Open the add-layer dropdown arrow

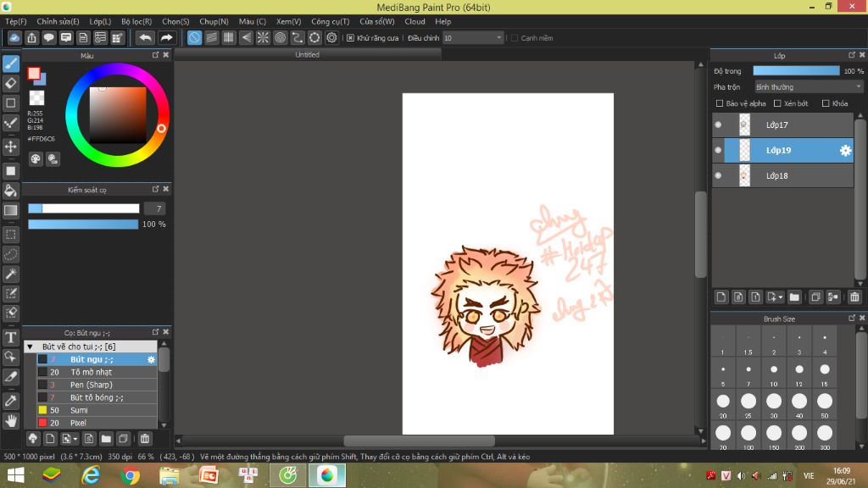(781, 297)
